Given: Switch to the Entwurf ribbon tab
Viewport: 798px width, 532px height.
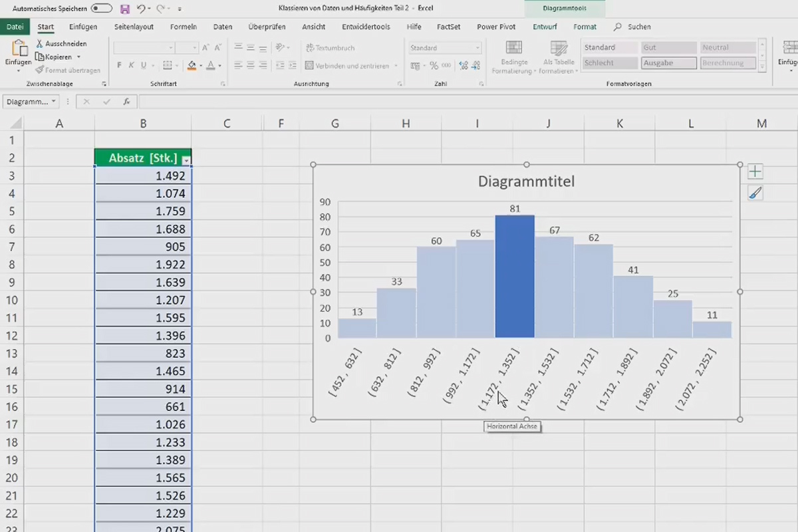Looking at the screenshot, I should [544, 27].
